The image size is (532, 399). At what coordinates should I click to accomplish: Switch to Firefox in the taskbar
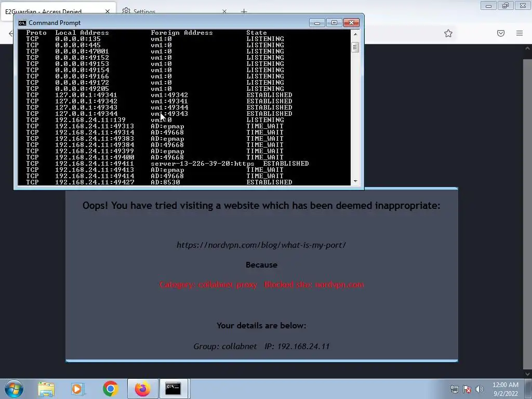point(142,389)
